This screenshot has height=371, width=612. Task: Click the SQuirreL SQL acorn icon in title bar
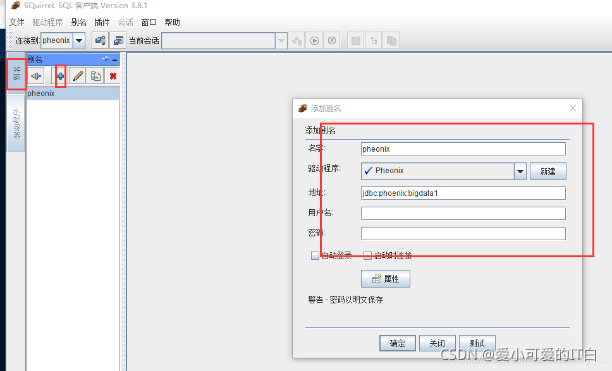[15, 5]
